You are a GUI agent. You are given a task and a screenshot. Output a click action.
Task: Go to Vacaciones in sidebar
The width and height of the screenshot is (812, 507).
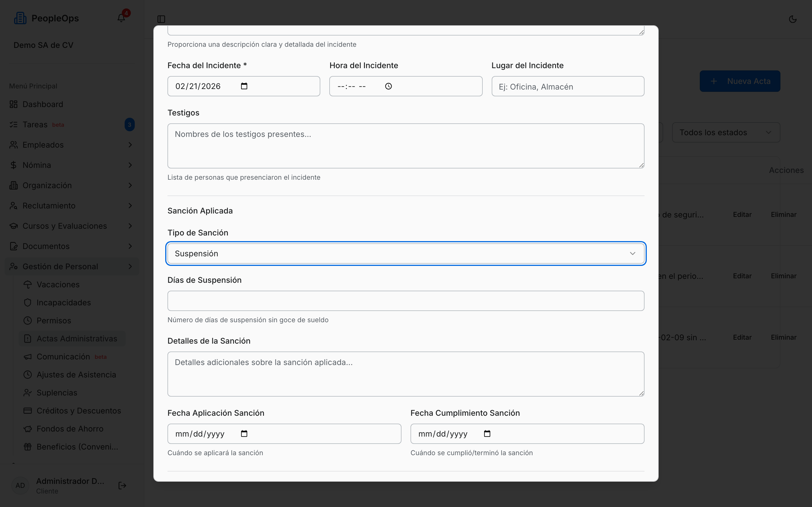[58, 284]
